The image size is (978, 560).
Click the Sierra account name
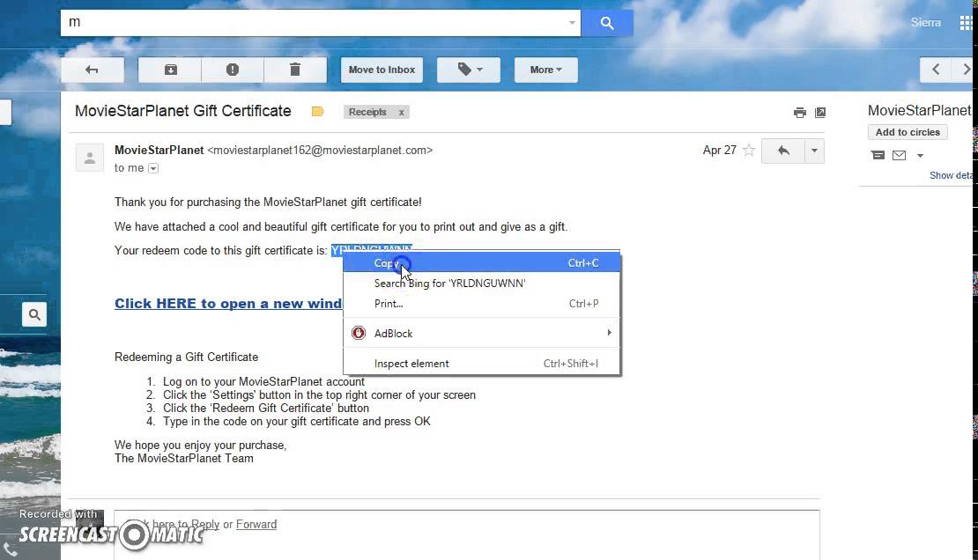926,22
